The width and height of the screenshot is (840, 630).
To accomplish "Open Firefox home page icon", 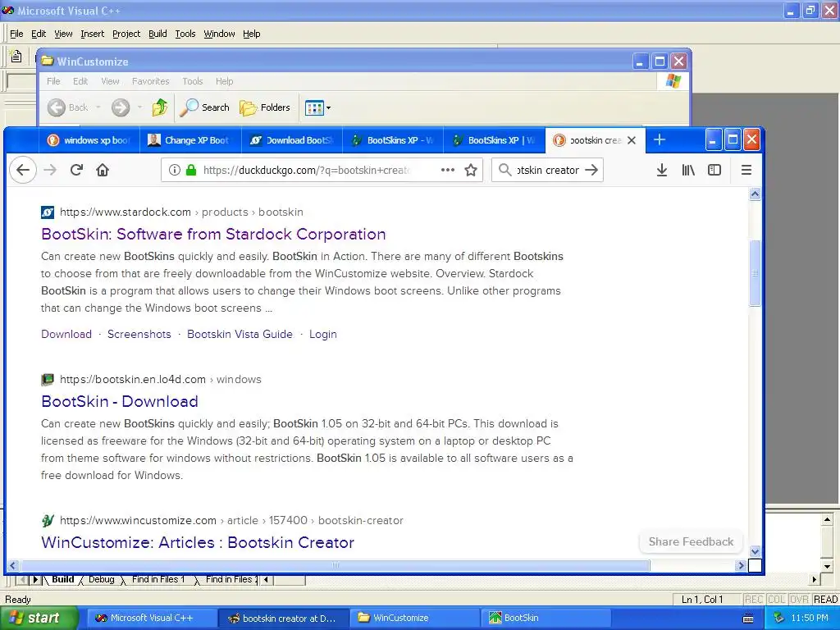I will pyautogui.click(x=103, y=171).
